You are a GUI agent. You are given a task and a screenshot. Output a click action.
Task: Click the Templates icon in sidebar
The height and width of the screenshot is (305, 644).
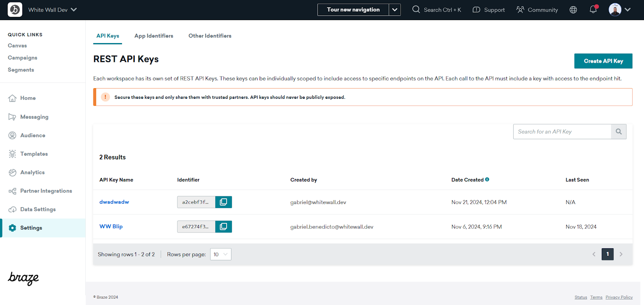click(x=12, y=154)
